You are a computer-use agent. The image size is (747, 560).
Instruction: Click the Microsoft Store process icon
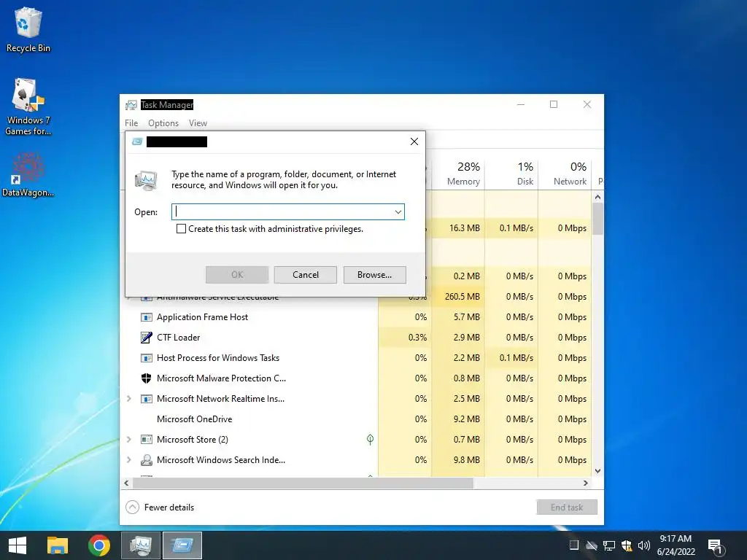point(146,440)
